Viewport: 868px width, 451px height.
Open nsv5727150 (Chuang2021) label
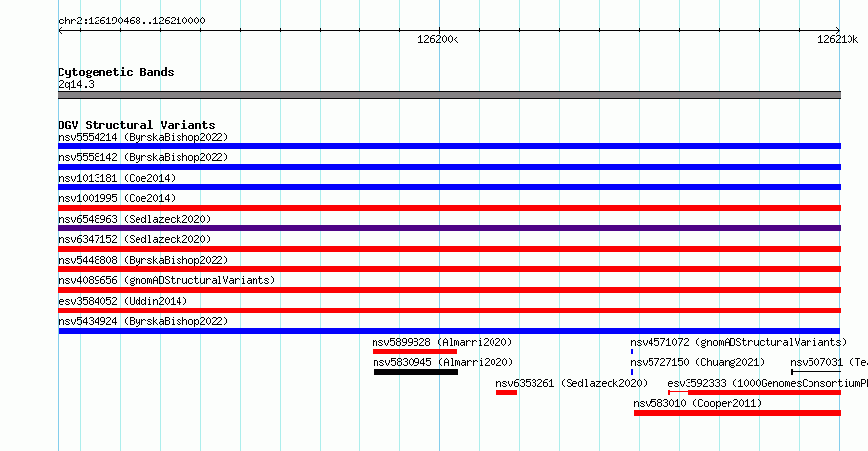(x=697, y=362)
